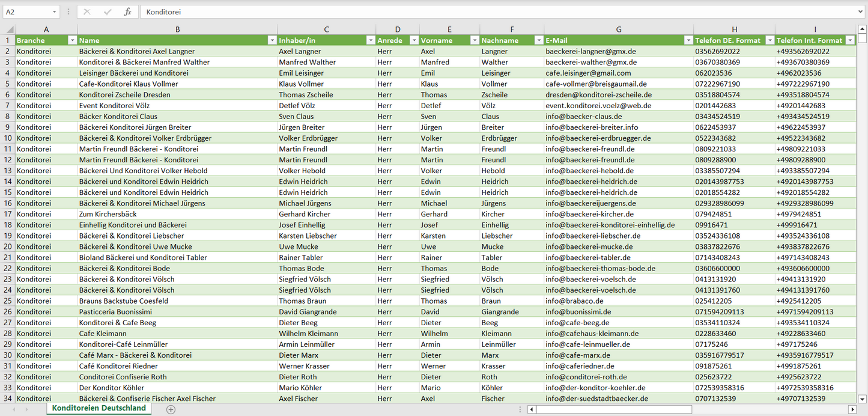The height and width of the screenshot is (416, 868).
Task: Select column G header
Action: (619, 29)
